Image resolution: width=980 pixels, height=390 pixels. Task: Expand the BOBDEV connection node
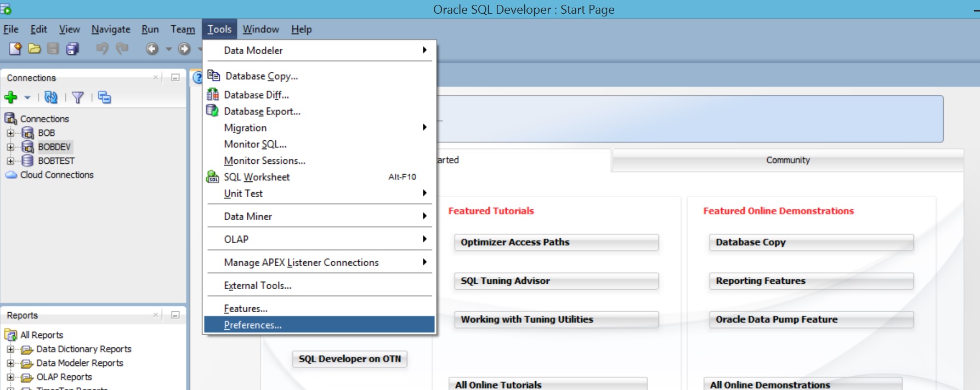pos(10,147)
